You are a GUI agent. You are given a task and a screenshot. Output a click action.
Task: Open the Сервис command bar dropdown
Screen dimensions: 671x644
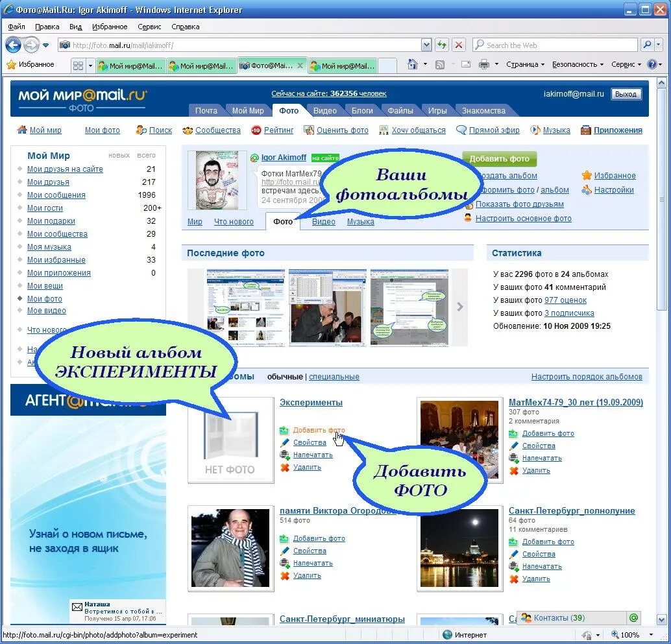[x=626, y=65]
